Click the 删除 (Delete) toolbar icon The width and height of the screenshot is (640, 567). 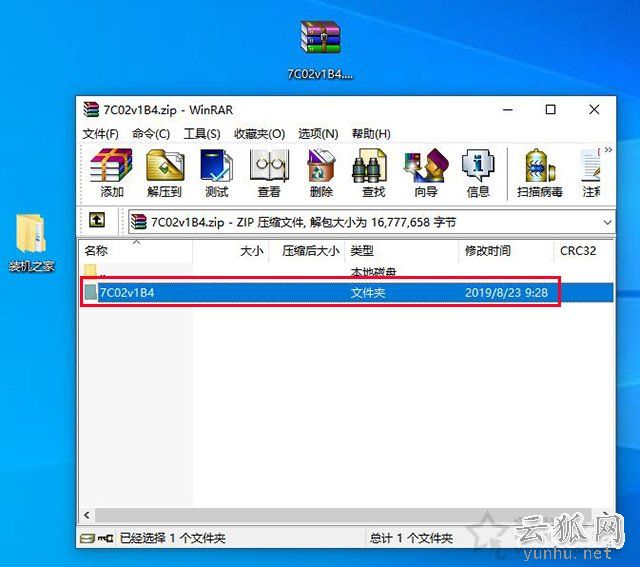tap(321, 173)
